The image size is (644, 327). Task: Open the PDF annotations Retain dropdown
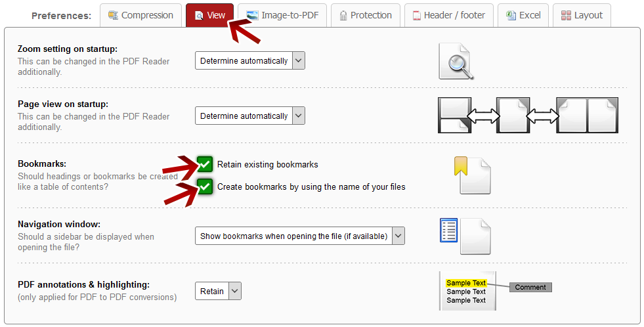[218, 291]
